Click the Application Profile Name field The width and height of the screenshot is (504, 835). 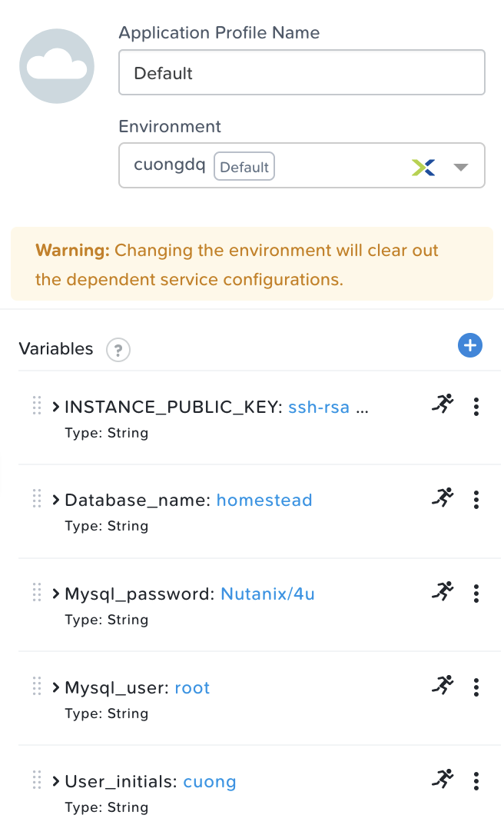(x=301, y=73)
